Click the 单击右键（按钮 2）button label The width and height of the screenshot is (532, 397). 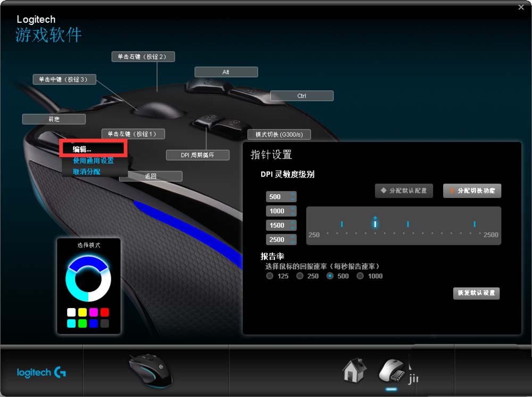pyautogui.click(x=143, y=56)
